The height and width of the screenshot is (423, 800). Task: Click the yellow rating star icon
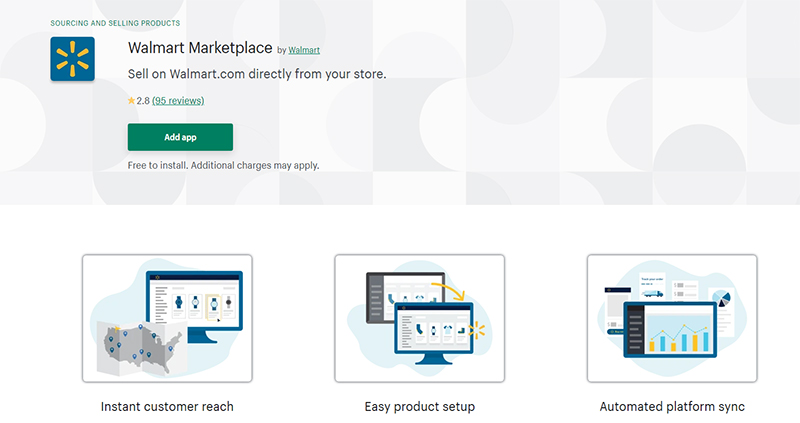pos(132,101)
